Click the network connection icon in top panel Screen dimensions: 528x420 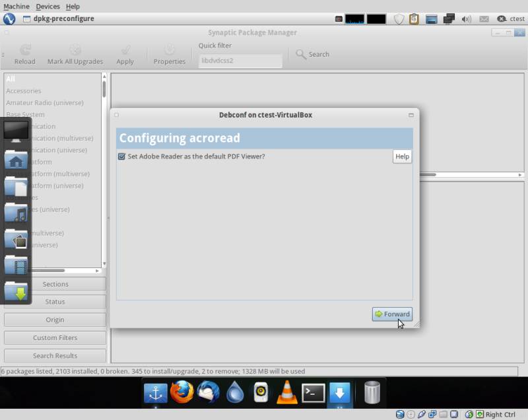pos(449,19)
